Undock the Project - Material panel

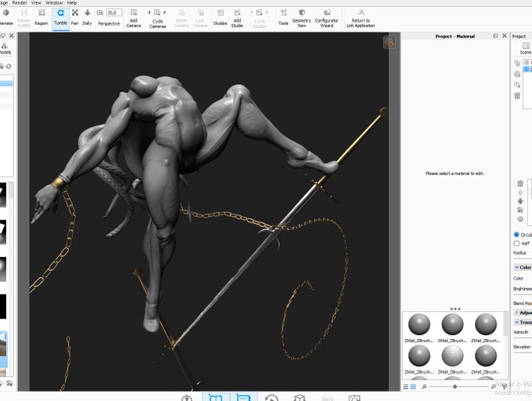click(495, 36)
